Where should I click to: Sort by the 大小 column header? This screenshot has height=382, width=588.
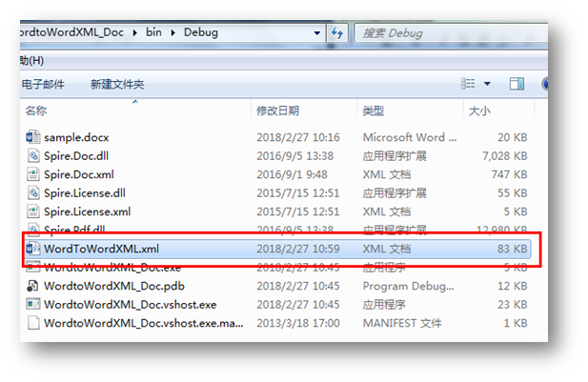click(x=479, y=111)
